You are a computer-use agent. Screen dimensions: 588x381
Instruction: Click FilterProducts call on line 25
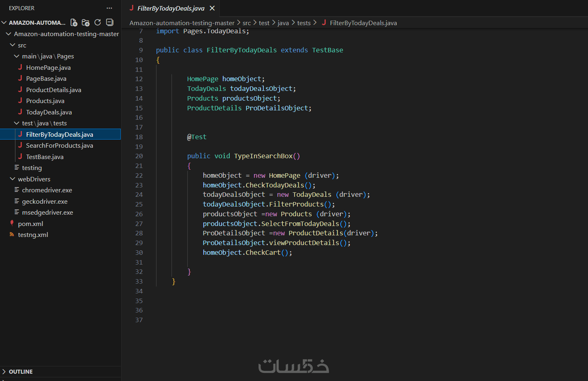[x=296, y=204]
